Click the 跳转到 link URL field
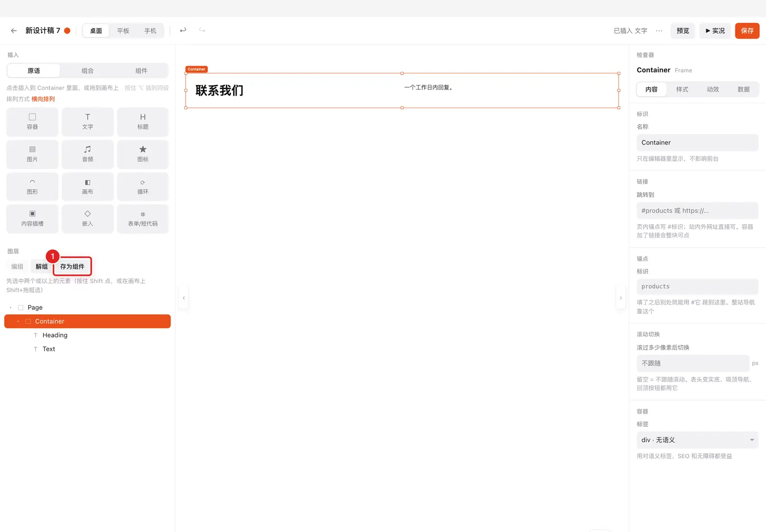Viewport: 766px width, 532px height. click(x=698, y=211)
